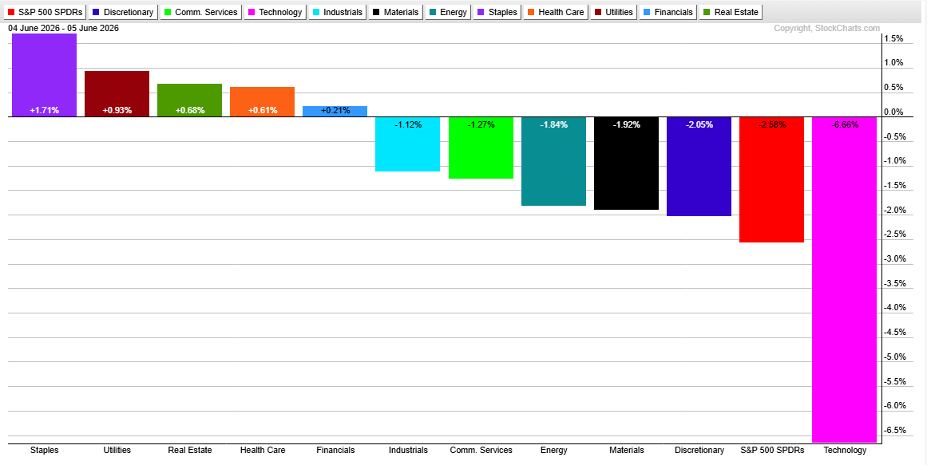
Task: Click the Industrials axis label below chart
Action: 408,450
